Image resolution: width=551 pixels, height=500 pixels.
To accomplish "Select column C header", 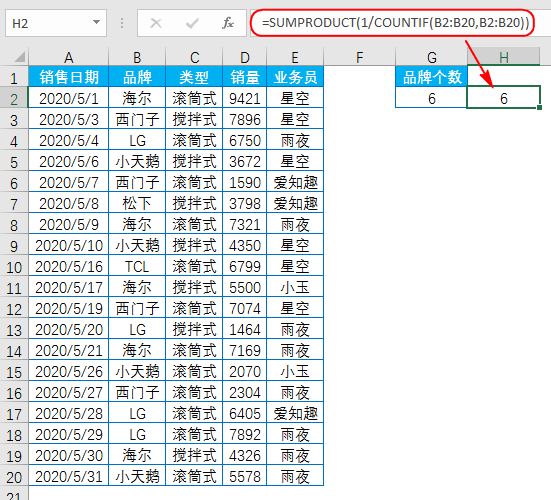I will [194, 57].
